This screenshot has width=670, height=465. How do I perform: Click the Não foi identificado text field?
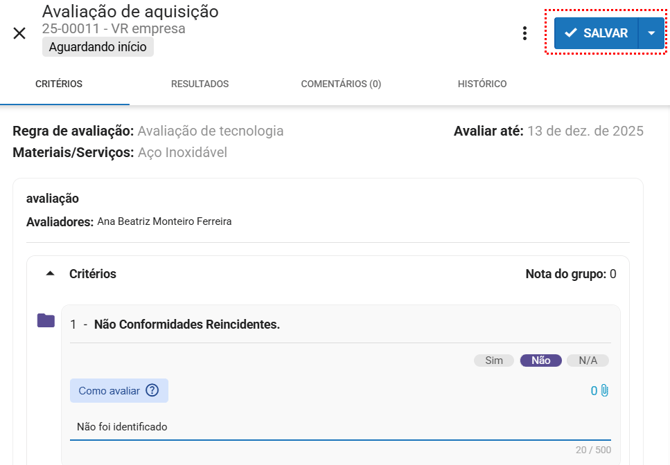coord(340,427)
